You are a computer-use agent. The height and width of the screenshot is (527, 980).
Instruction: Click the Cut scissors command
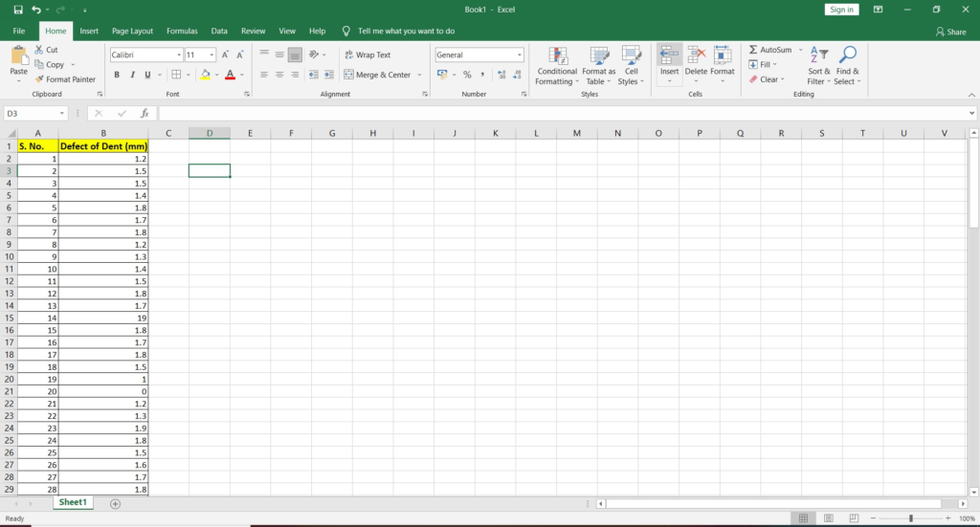(x=46, y=50)
